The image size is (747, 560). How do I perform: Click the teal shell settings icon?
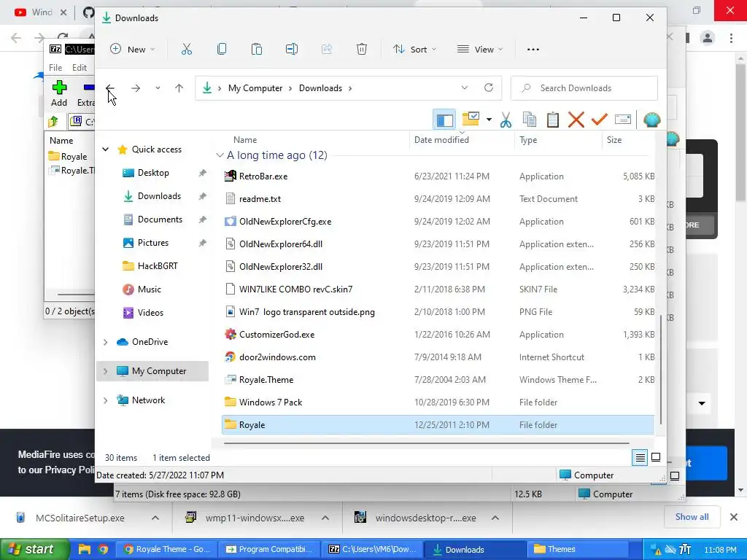click(x=651, y=120)
